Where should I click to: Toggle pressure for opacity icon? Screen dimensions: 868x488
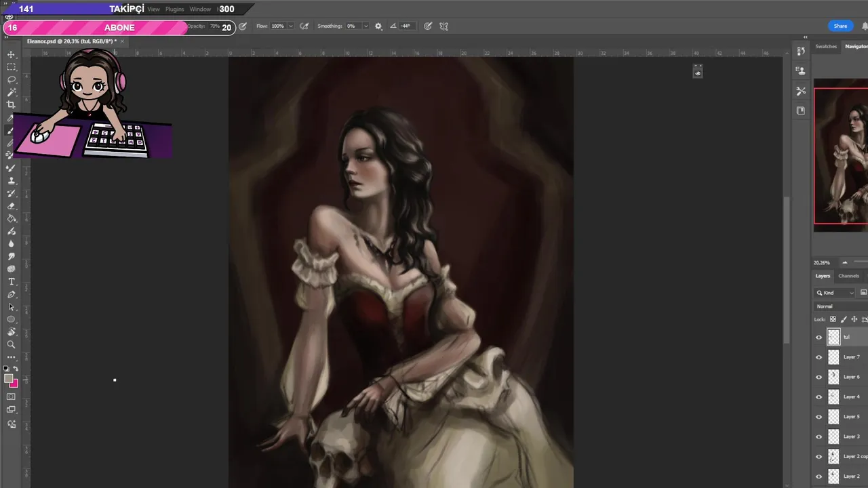(243, 26)
